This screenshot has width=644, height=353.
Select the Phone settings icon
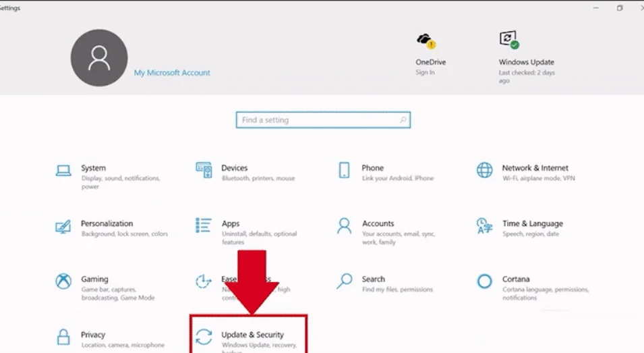tap(344, 170)
